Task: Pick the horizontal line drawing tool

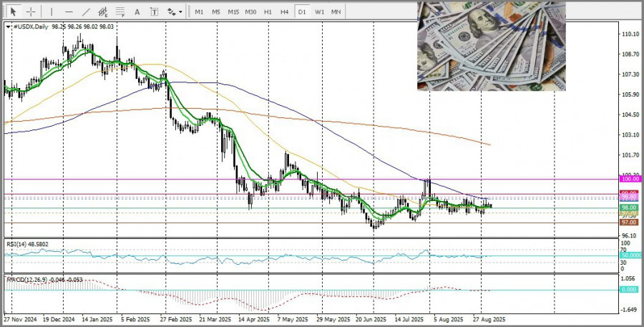Action: 69,12
